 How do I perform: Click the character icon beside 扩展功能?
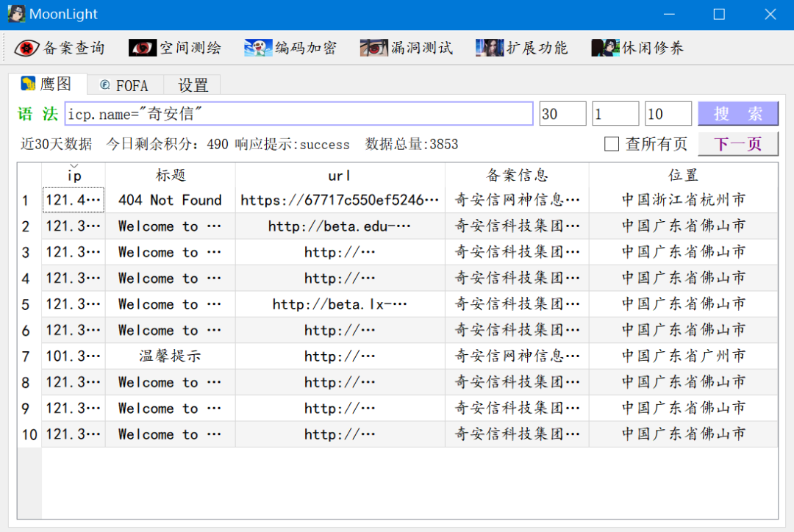coord(489,48)
